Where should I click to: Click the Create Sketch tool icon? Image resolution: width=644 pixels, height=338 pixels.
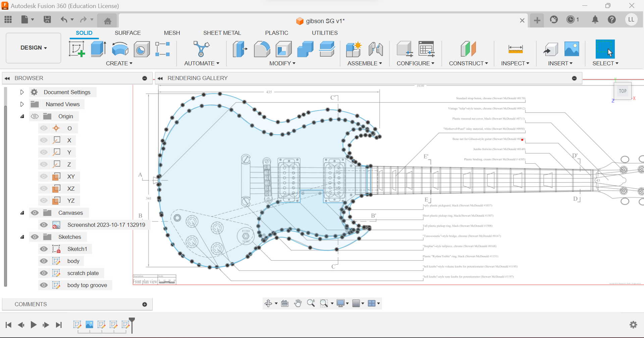click(77, 49)
